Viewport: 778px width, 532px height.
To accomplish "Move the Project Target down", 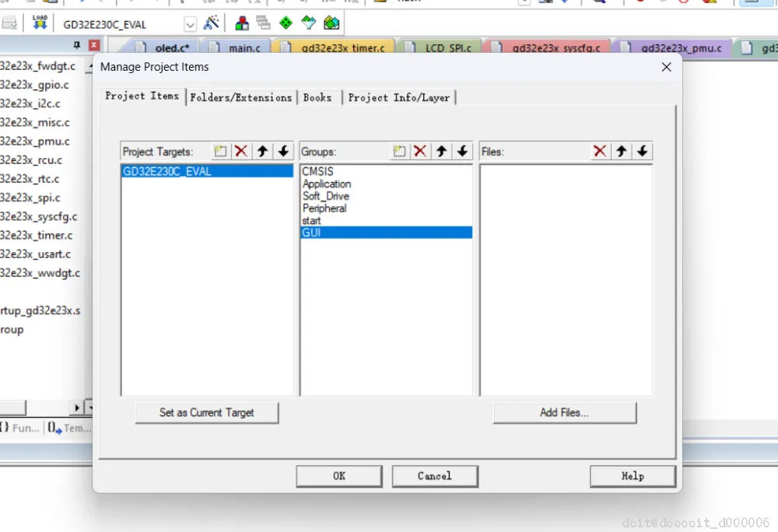I will pos(283,151).
